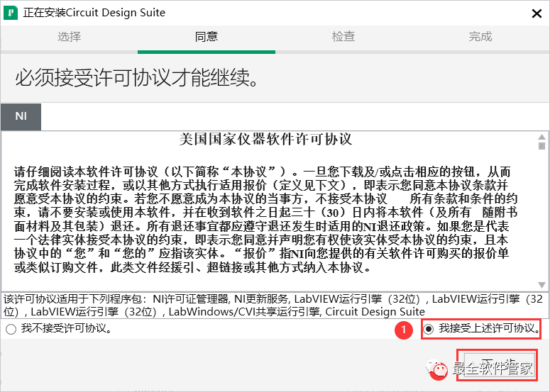Select the do-not-accept license radio button

[x=11, y=330]
